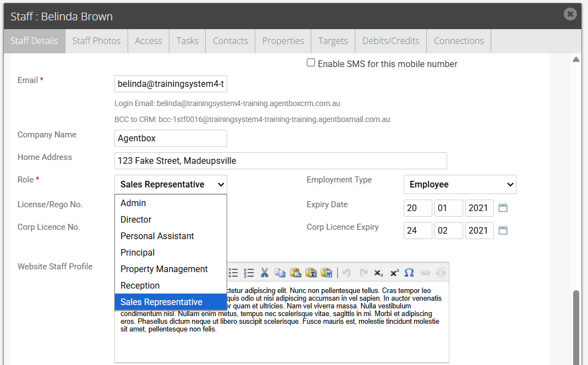Click the numbered list icon in editor toolbar
Viewport: 588px width, 365px height.
(x=249, y=273)
